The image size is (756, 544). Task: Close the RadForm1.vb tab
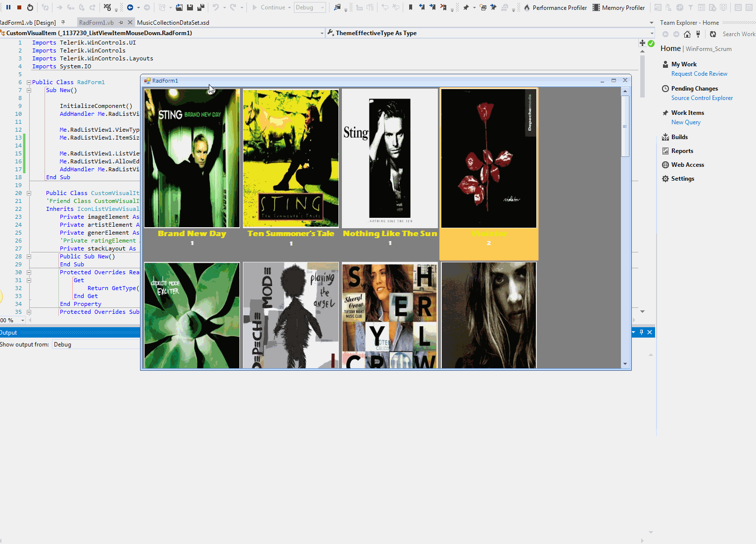coord(130,22)
